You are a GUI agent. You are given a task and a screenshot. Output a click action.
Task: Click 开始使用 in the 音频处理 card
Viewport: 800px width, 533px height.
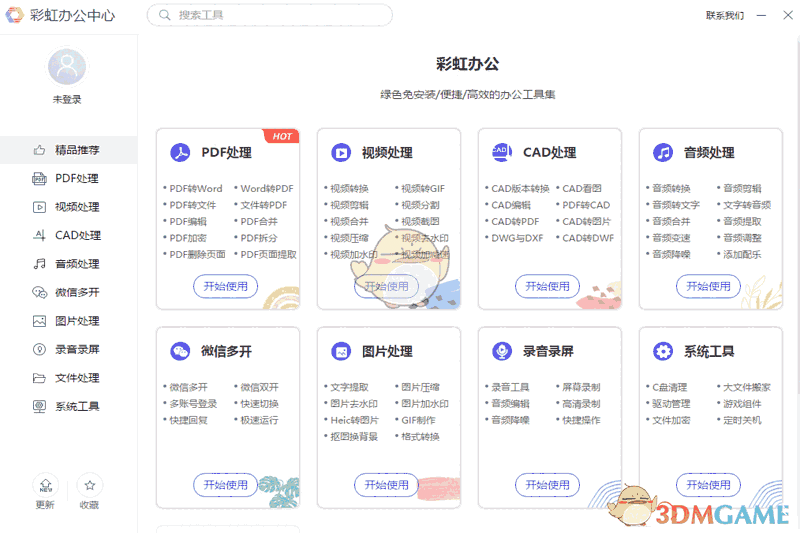(x=708, y=286)
